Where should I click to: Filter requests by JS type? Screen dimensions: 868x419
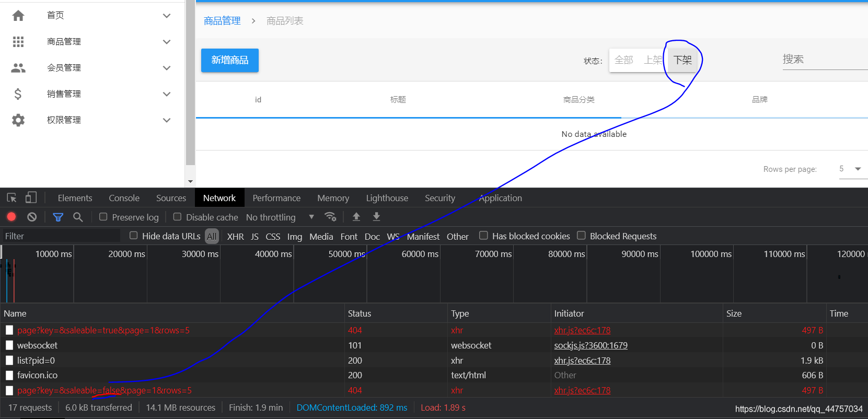click(x=254, y=236)
